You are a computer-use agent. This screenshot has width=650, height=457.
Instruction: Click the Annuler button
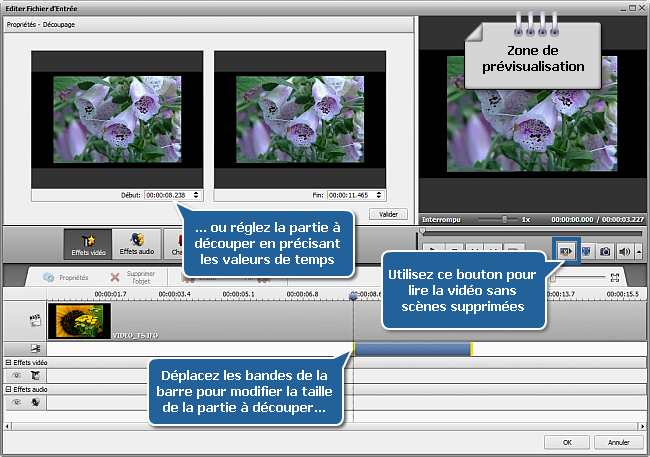618,442
